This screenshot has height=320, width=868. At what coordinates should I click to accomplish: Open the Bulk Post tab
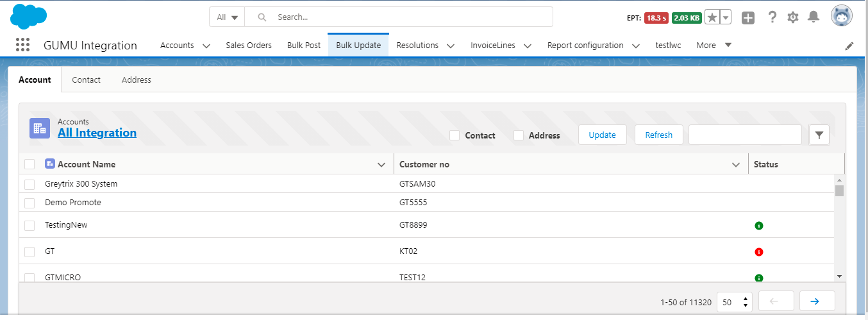pyautogui.click(x=304, y=46)
